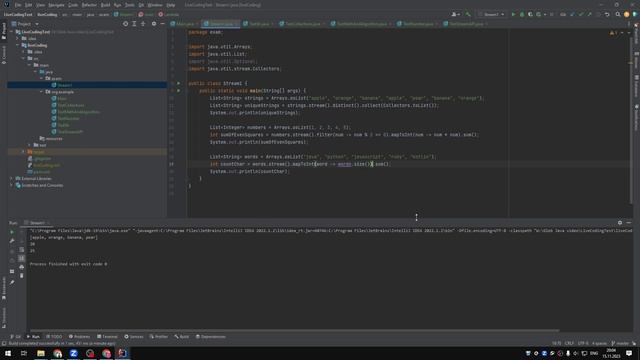
Task: Expand the target folder in project tree
Action: [x=23, y=152]
